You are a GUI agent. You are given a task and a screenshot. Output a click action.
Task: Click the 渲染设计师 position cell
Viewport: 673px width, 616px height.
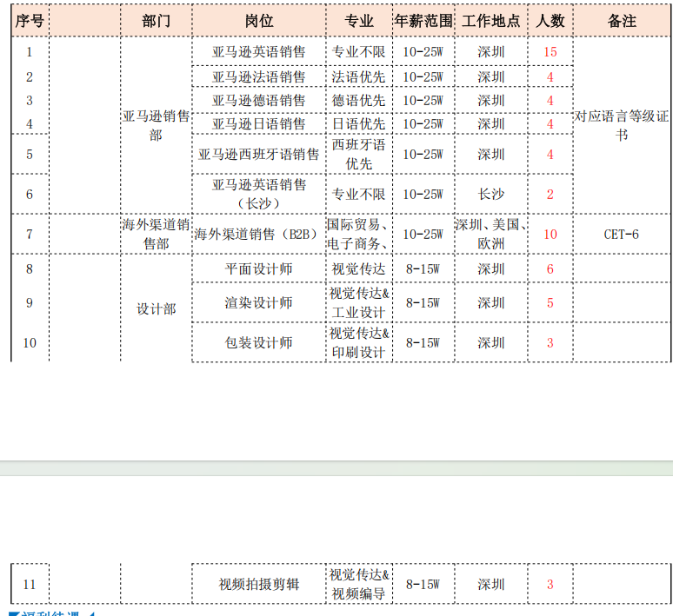coord(259,303)
